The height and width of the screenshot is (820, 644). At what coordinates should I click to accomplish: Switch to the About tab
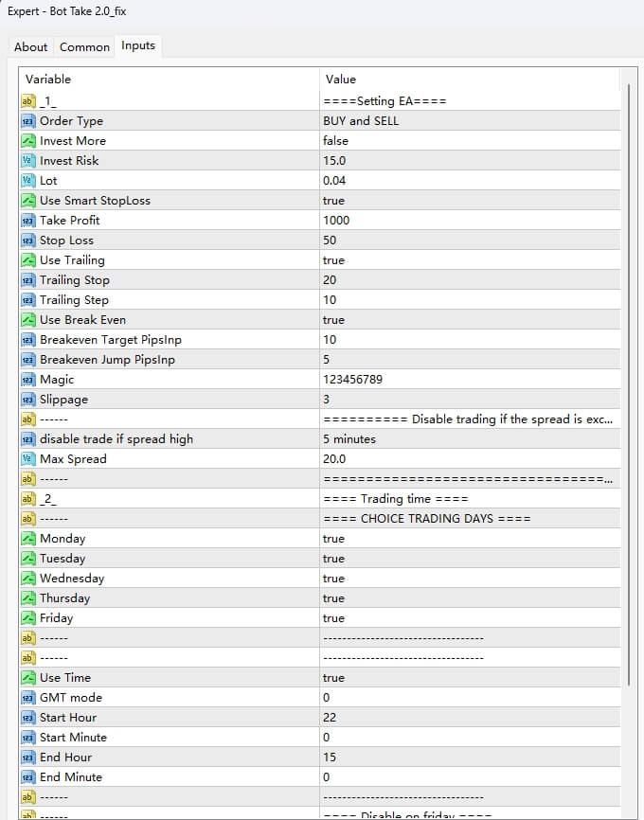click(x=30, y=47)
